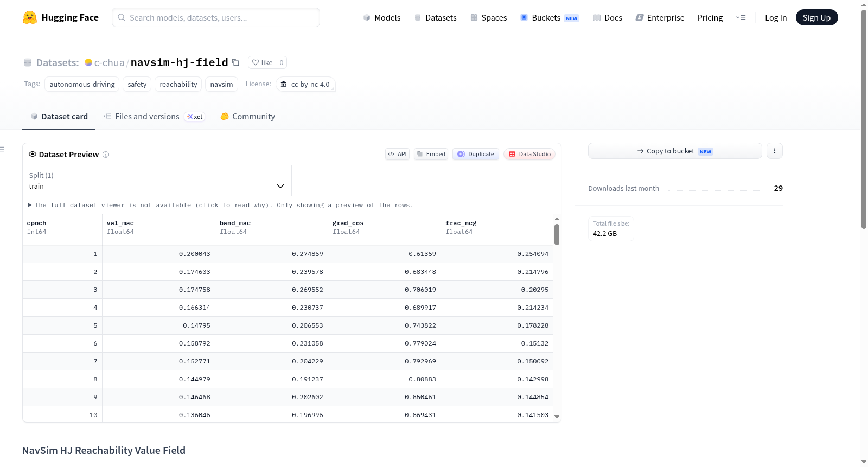Click the cc-by-nc-4.0 license tag
The width and height of the screenshot is (868, 467).
305,84
